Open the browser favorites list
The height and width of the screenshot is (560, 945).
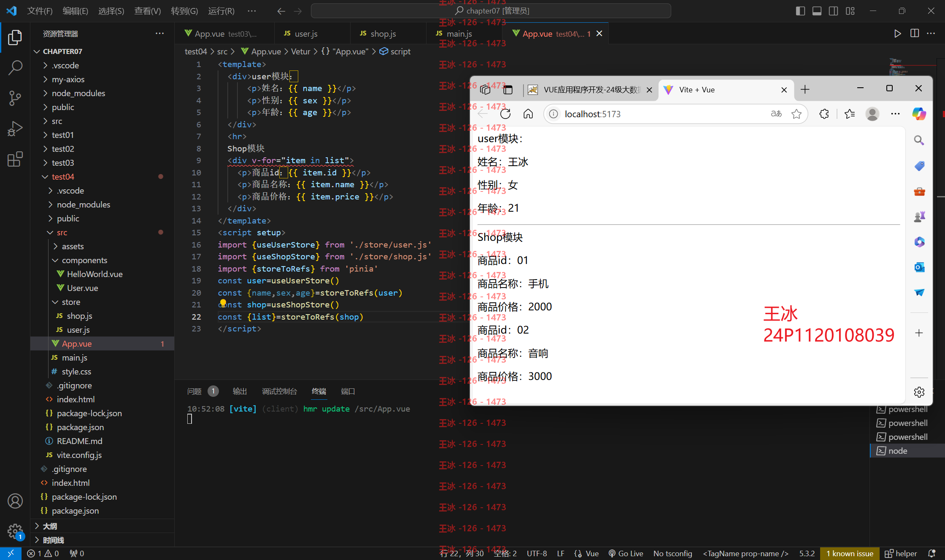point(850,114)
